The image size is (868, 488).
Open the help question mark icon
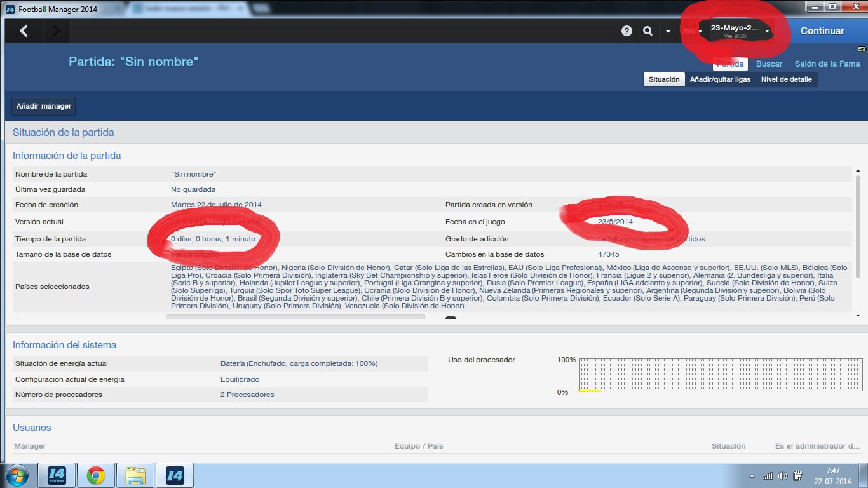tap(627, 30)
